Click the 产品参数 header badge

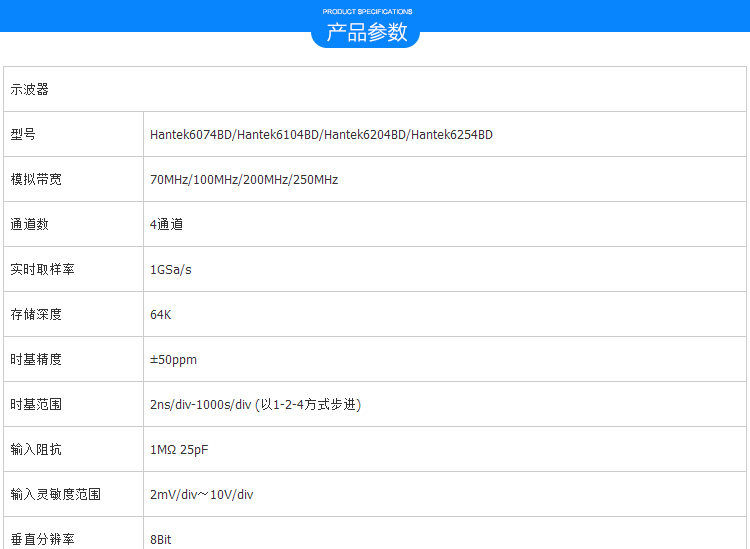tap(367, 32)
